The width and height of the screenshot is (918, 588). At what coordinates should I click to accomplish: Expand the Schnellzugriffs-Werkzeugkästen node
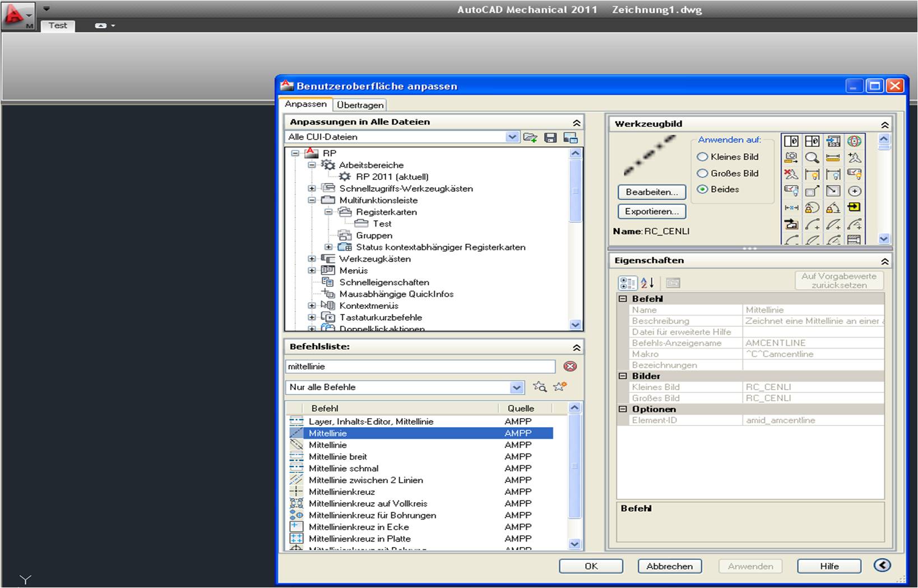[312, 188]
